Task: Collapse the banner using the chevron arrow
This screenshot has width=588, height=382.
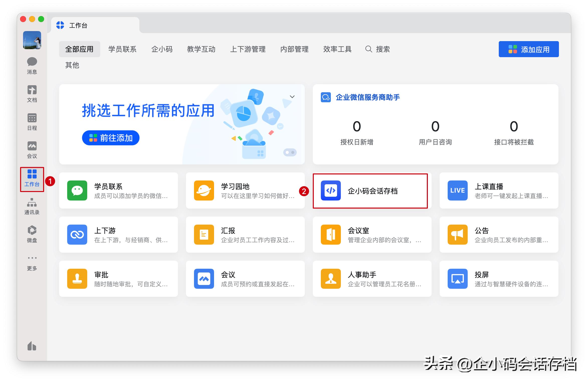Action: [x=291, y=97]
